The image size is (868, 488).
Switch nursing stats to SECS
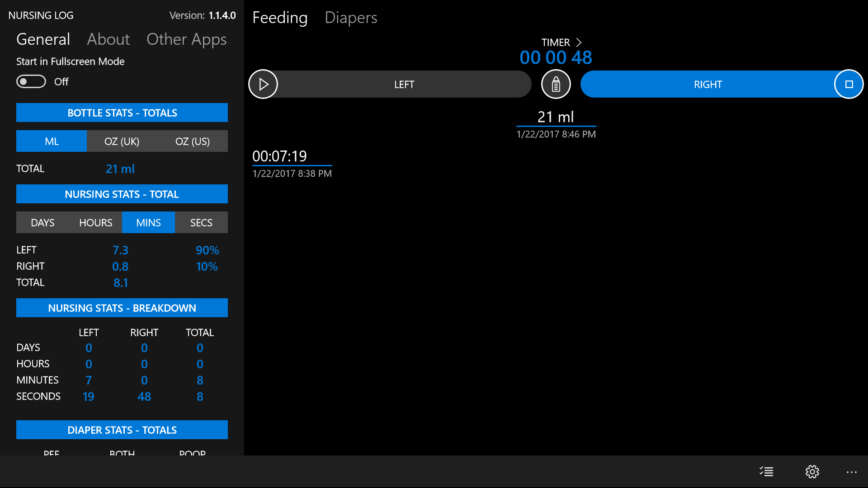pyautogui.click(x=201, y=223)
